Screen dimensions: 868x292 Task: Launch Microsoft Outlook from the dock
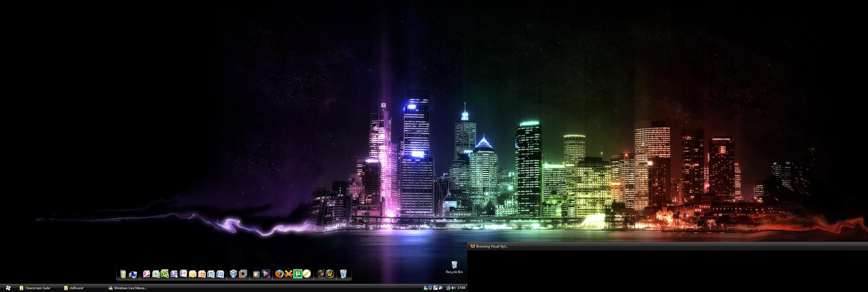193,274
